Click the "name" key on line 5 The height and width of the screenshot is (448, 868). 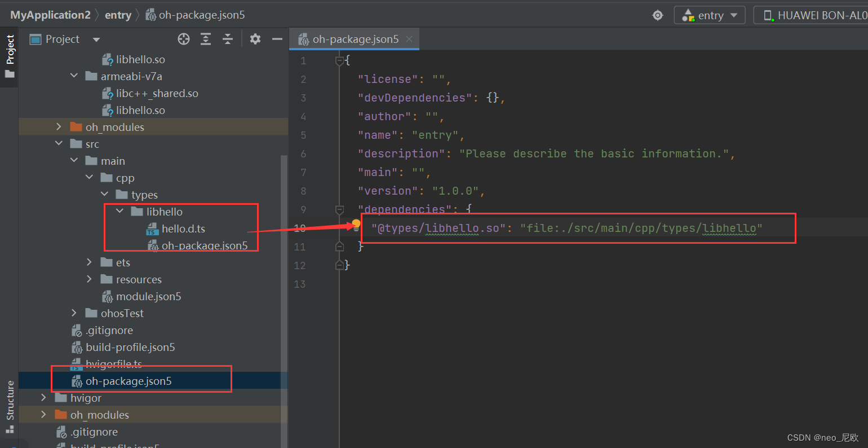coord(378,135)
